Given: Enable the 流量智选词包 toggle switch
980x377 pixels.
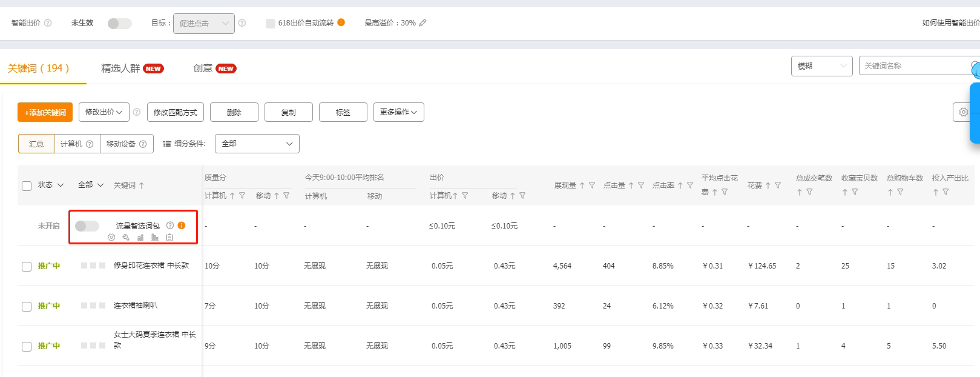Looking at the screenshot, I should pos(87,226).
